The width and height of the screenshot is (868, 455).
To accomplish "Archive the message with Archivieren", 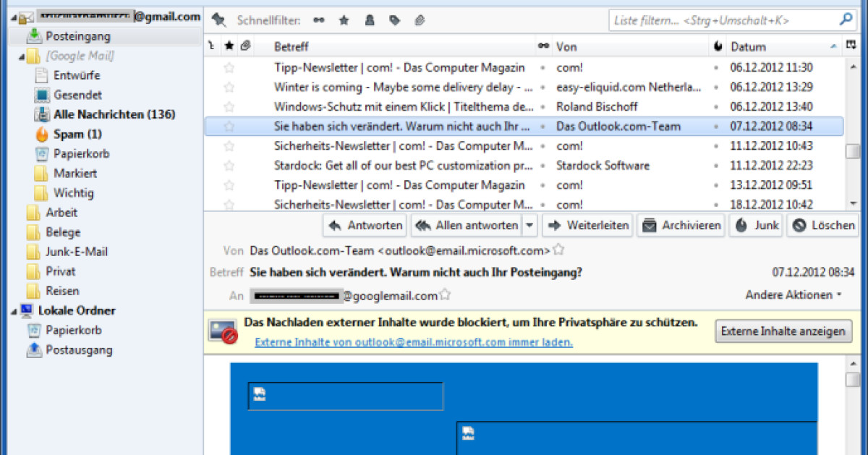I will 681,225.
